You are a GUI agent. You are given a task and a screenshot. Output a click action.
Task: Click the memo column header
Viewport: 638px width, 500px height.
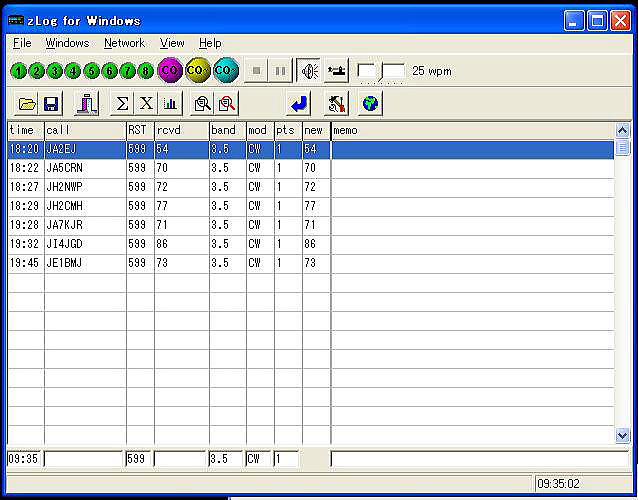pyautogui.click(x=472, y=130)
